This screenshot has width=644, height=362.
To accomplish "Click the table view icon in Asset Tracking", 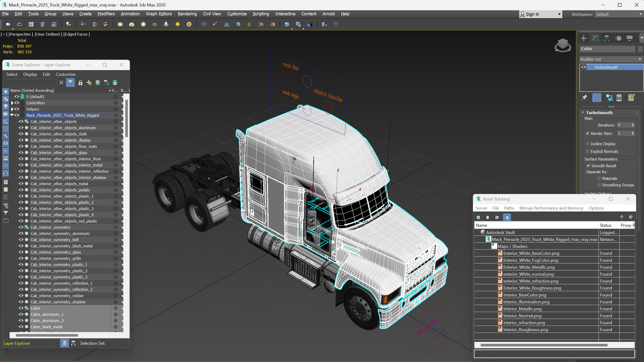I will pyautogui.click(x=507, y=217).
